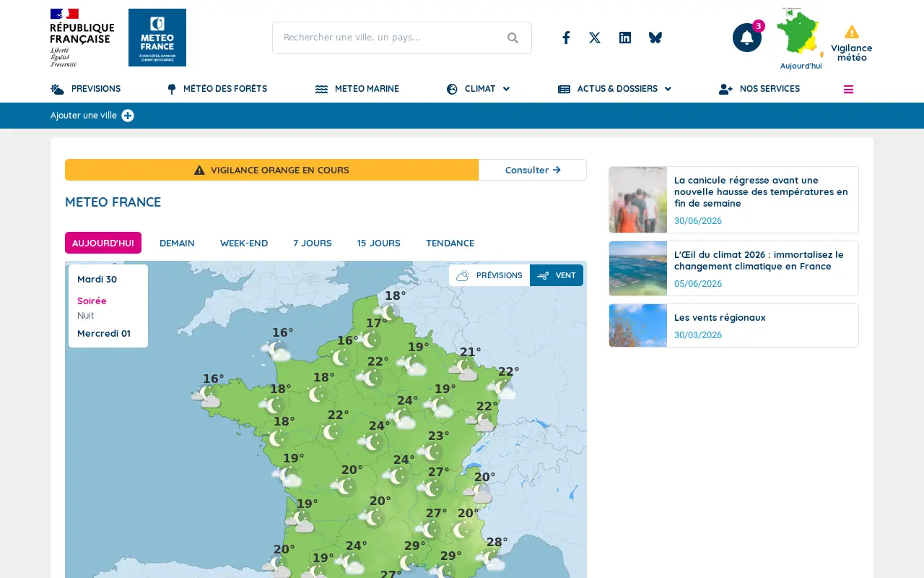Click the Vigilance météo warning triangle icon
The width and height of the screenshot is (924, 578).
tap(852, 32)
